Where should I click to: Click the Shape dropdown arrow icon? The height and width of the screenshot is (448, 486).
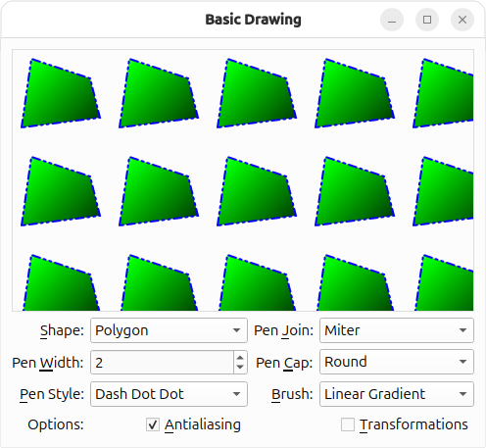coord(236,330)
